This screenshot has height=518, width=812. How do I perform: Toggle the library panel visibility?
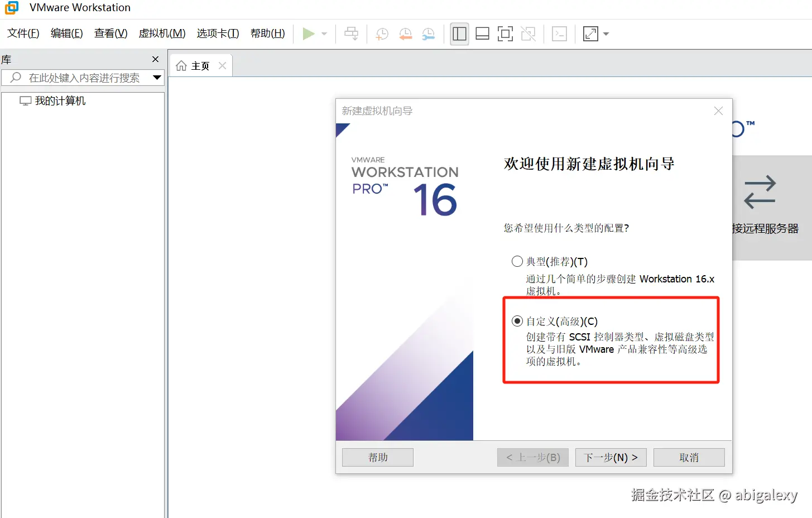(x=459, y=33)
